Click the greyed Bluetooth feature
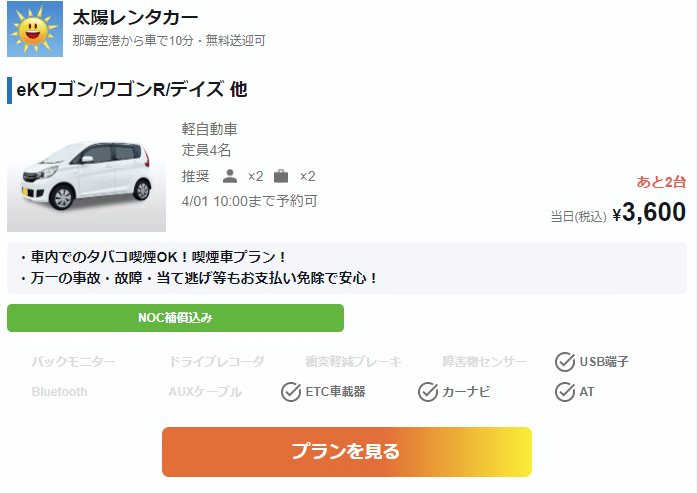 coord(59,392)
